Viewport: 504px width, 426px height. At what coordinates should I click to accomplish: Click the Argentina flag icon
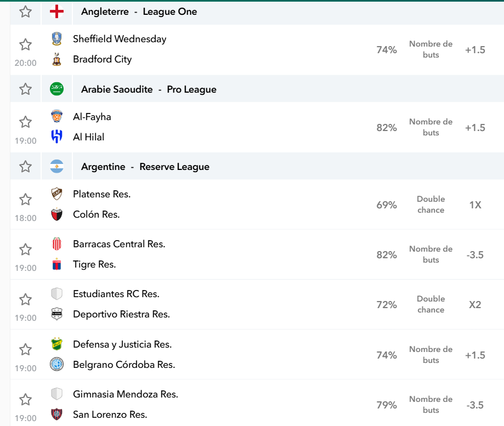pos(56,167)
